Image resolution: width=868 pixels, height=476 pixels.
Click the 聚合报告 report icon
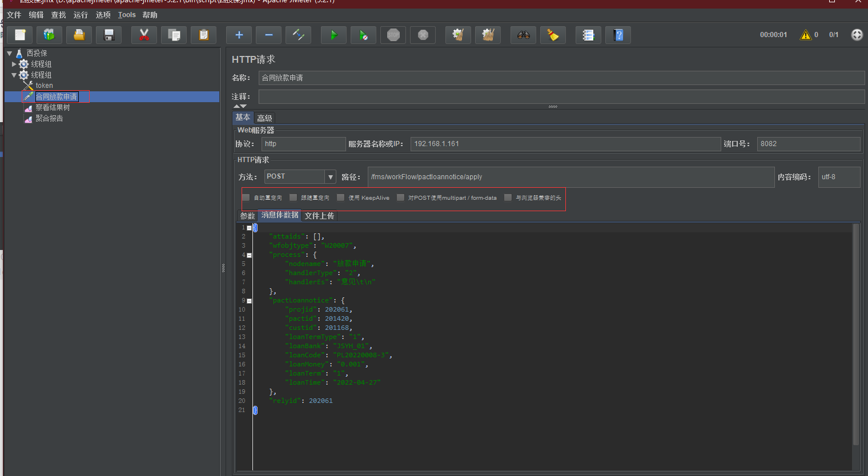[28, 119]
